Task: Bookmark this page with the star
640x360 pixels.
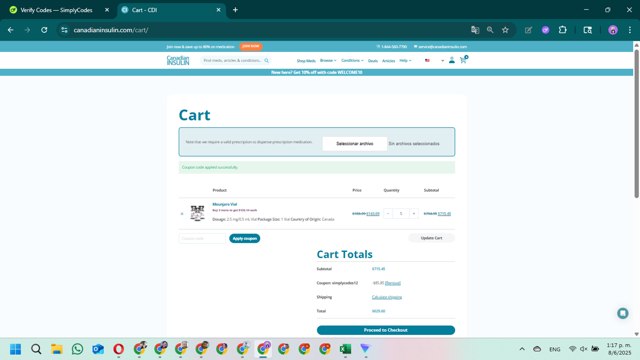Action: click(505, 30)
